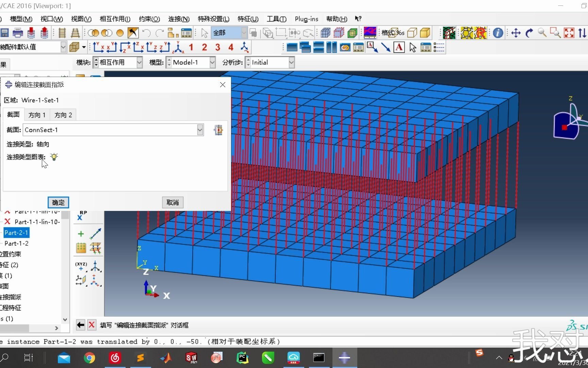This screenshot has height=368, width=588.
Task: Apply custom view 3
Action: (x=217, y=47)
